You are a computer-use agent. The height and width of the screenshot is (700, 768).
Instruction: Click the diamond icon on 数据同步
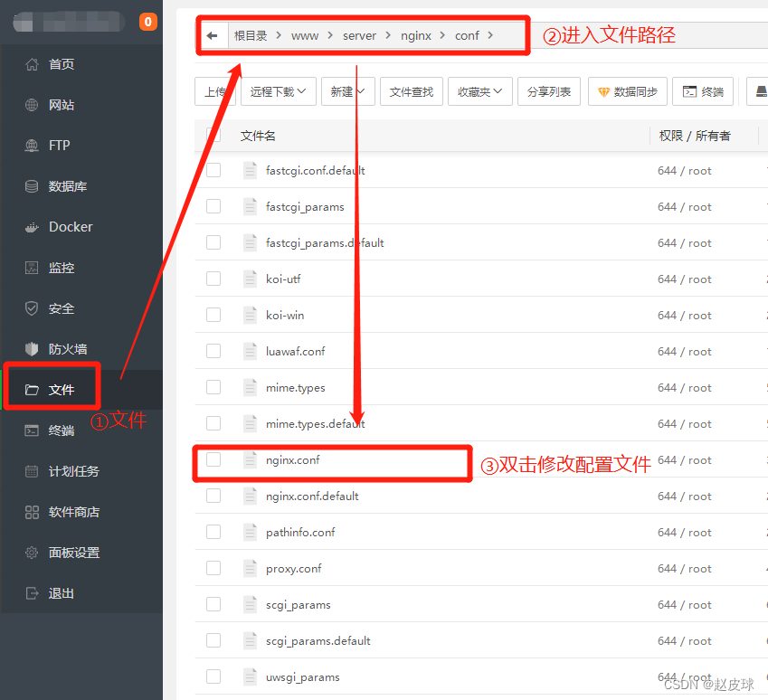tap(603, 91)
